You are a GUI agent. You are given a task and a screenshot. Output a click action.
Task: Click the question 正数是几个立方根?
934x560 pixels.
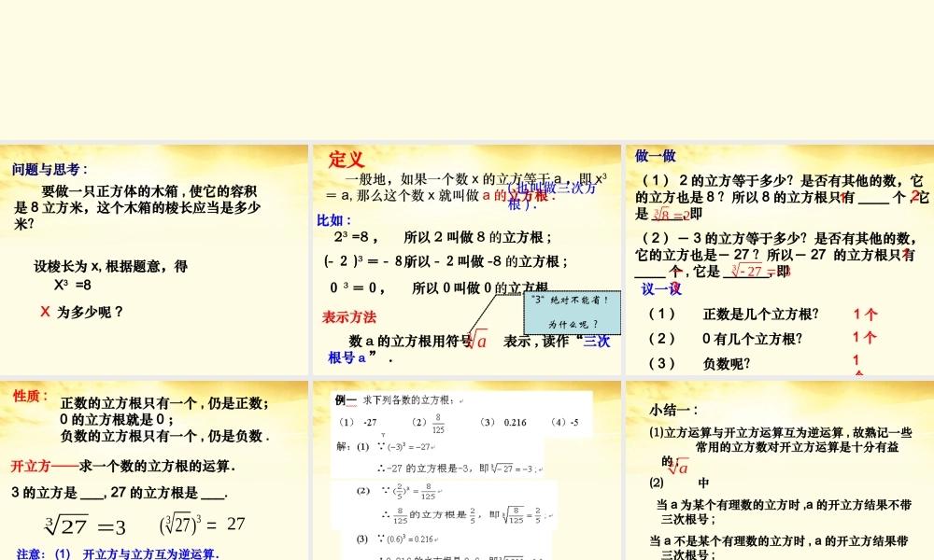pos(760,315)
